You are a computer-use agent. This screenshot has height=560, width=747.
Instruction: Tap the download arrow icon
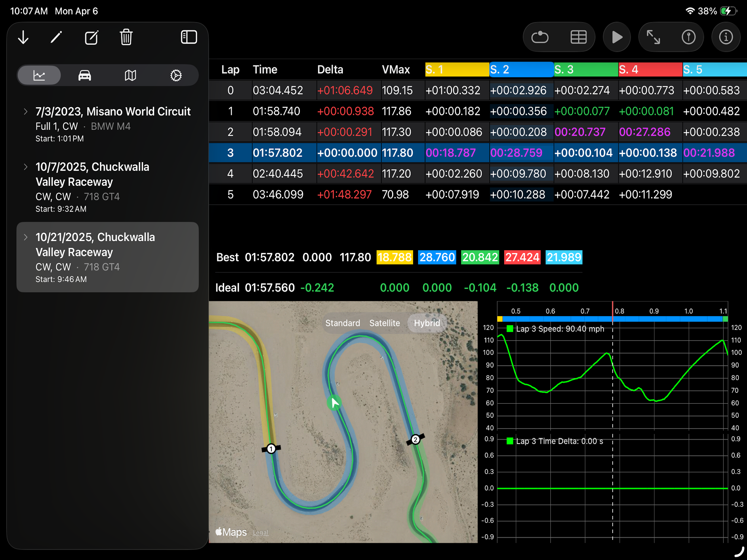click(x=23, y=37)
